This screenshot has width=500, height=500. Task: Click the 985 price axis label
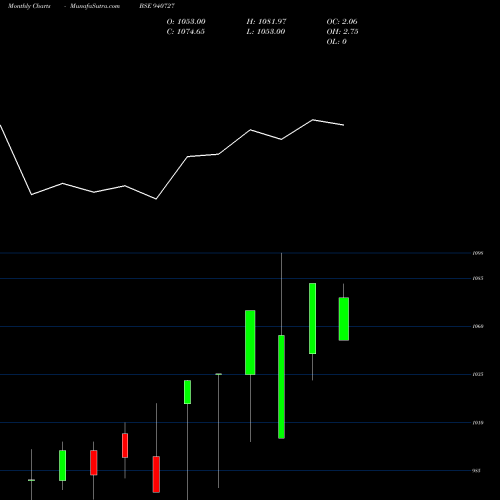click(477, 471)
